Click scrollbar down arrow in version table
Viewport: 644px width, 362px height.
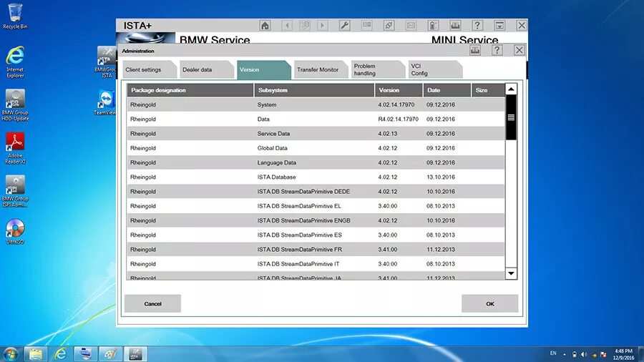(x=511, y=273)
